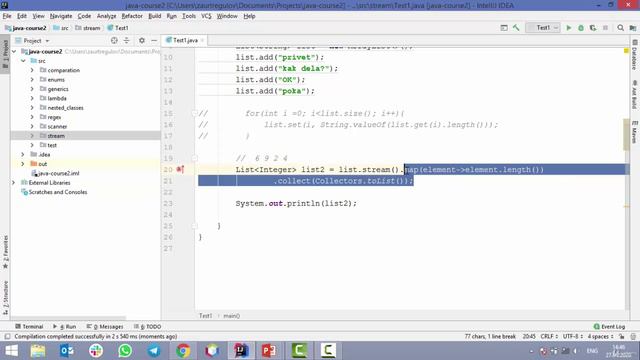Open Project panel settings gear

[142, 40]
